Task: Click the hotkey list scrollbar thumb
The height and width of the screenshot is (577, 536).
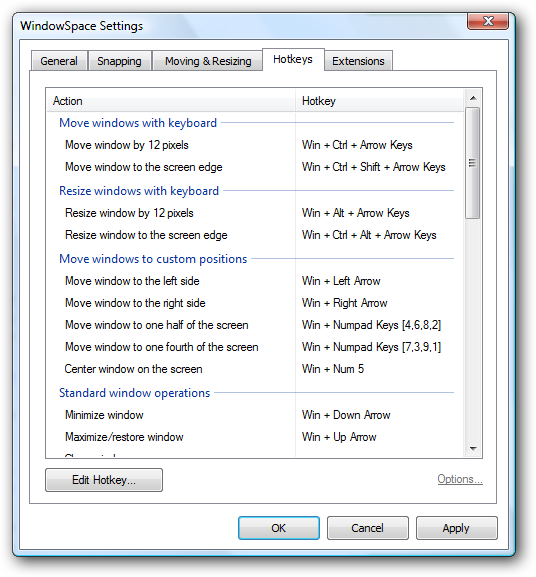Action: pyautogui.click(x=473, y=163)
